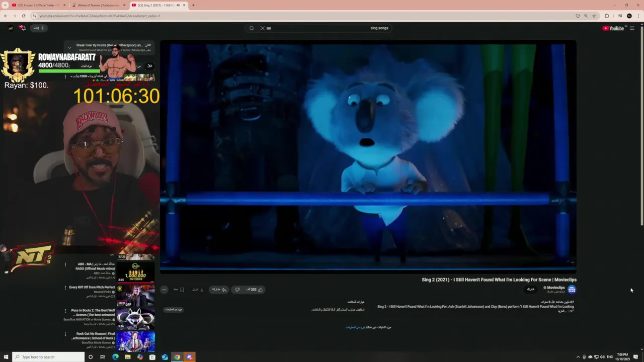
Task: Open the Movieclips channel name
Action: point(555,288)
